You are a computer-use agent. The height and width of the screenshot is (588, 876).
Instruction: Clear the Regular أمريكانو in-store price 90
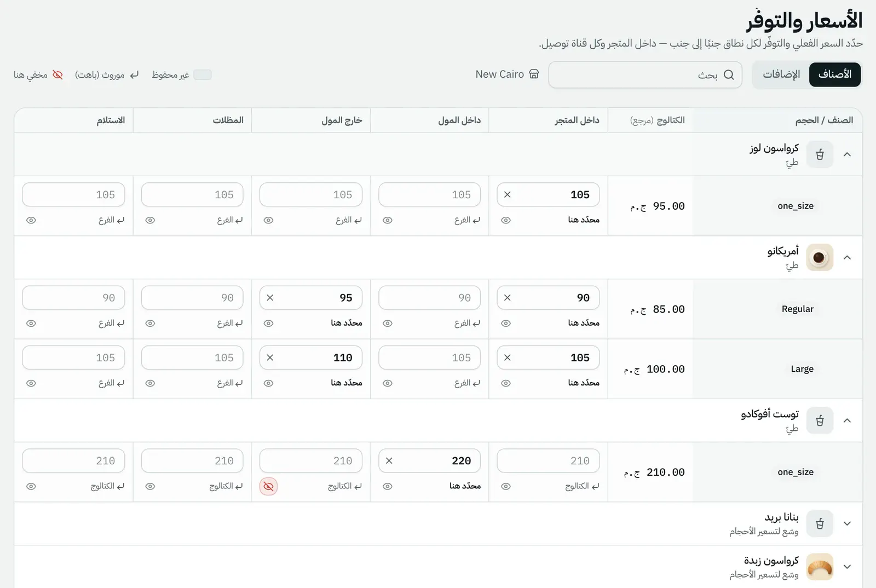coord(507,298)
